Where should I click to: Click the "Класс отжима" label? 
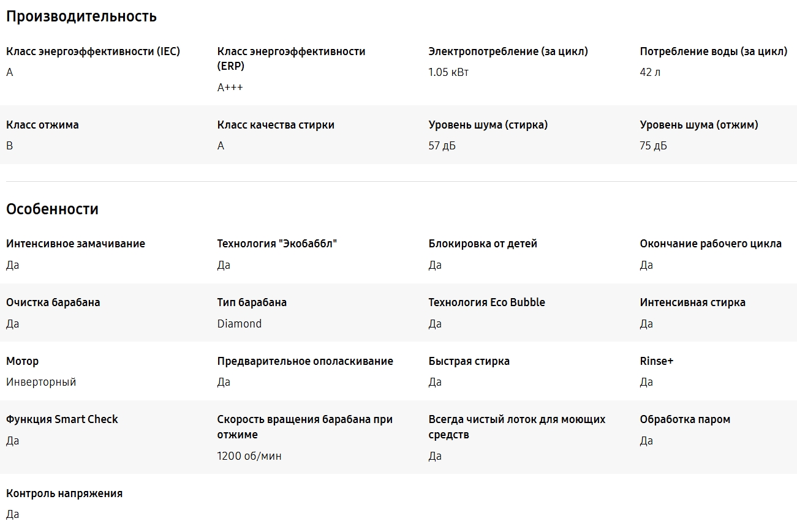coord(42,125)
